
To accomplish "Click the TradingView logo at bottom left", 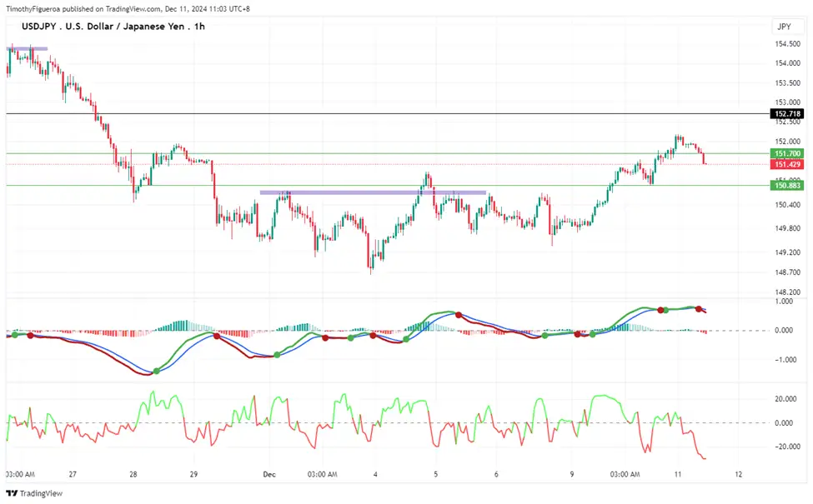I will pyautogui.click(x=34, y=493).
